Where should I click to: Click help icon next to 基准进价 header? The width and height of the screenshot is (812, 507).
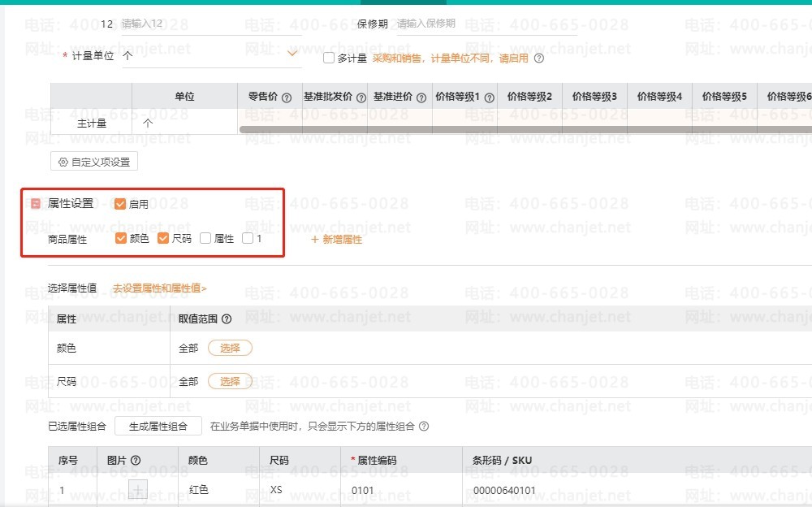tap(421, 97)
